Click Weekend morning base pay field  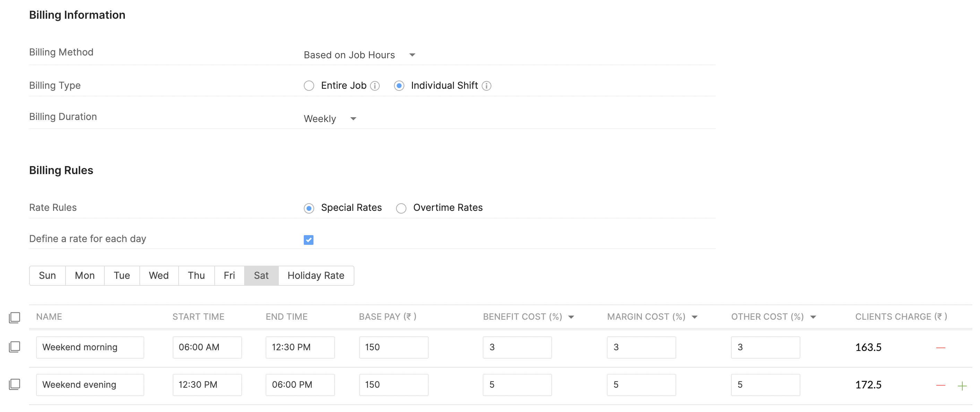point(393,347)
